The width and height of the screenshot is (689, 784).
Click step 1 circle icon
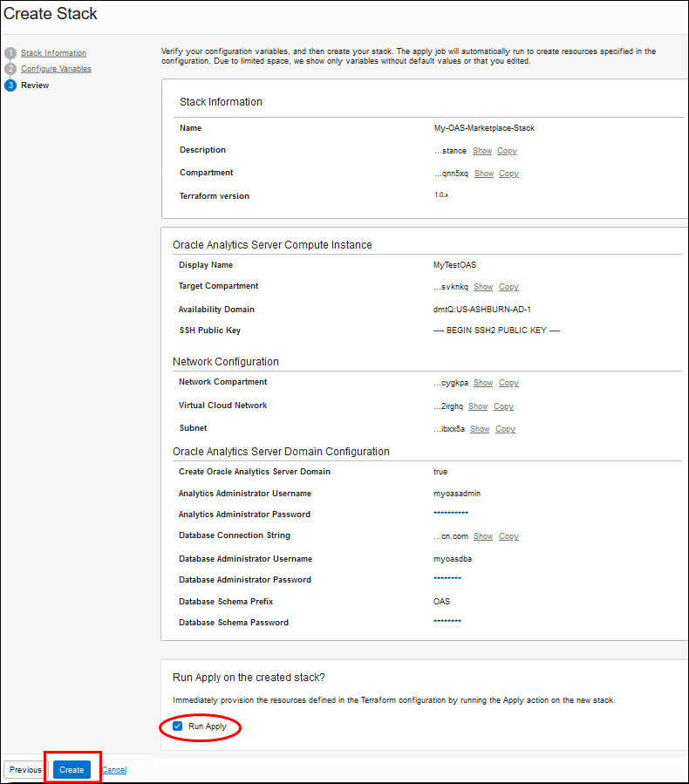pyautogui.click(x=10, y=53)
